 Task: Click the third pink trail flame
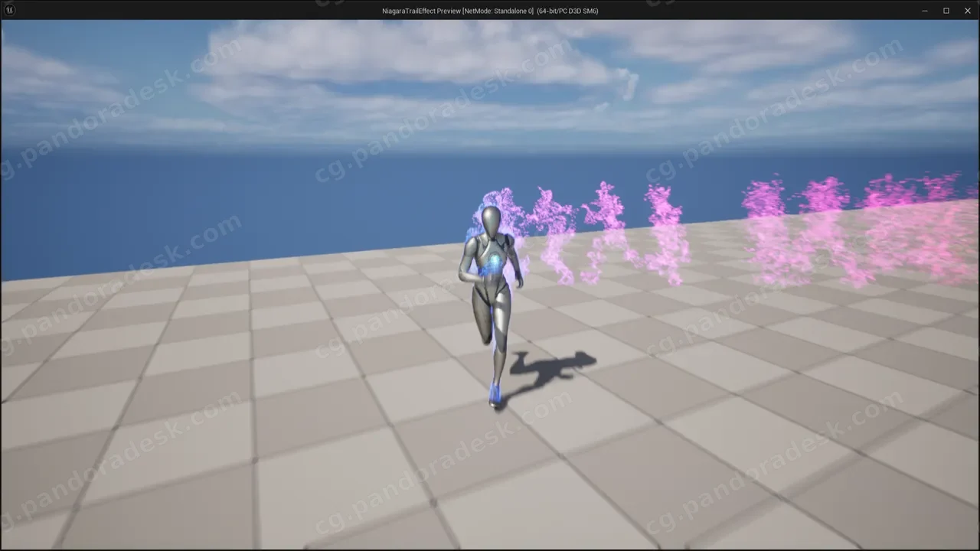coord(606,230)
